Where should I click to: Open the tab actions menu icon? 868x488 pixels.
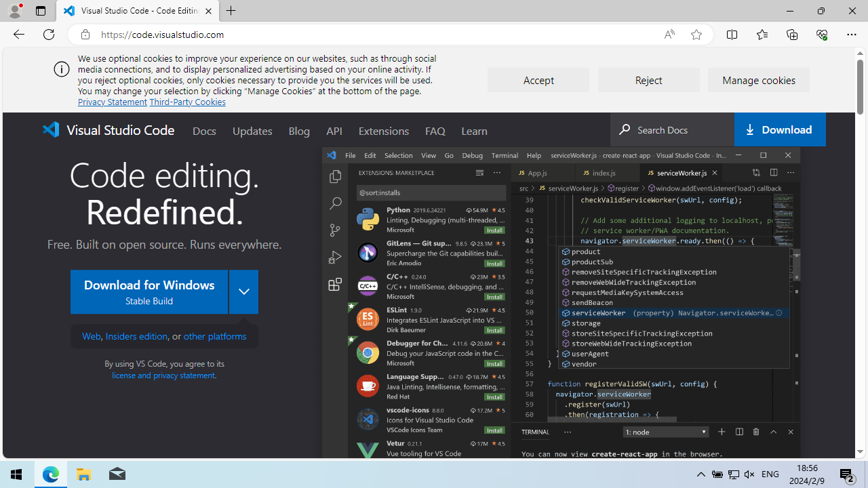[40, 11]
